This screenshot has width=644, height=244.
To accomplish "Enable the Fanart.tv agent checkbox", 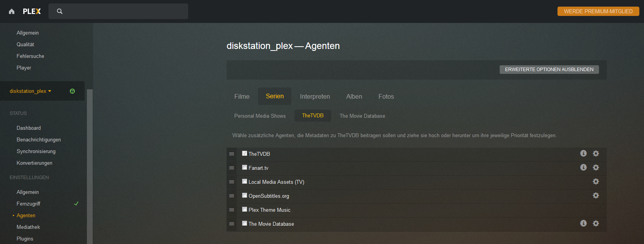I will point(244,167).
